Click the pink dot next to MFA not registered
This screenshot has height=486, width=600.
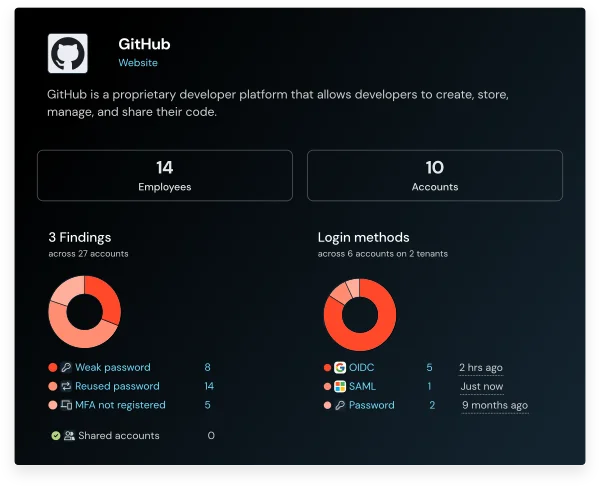(53, 405)
